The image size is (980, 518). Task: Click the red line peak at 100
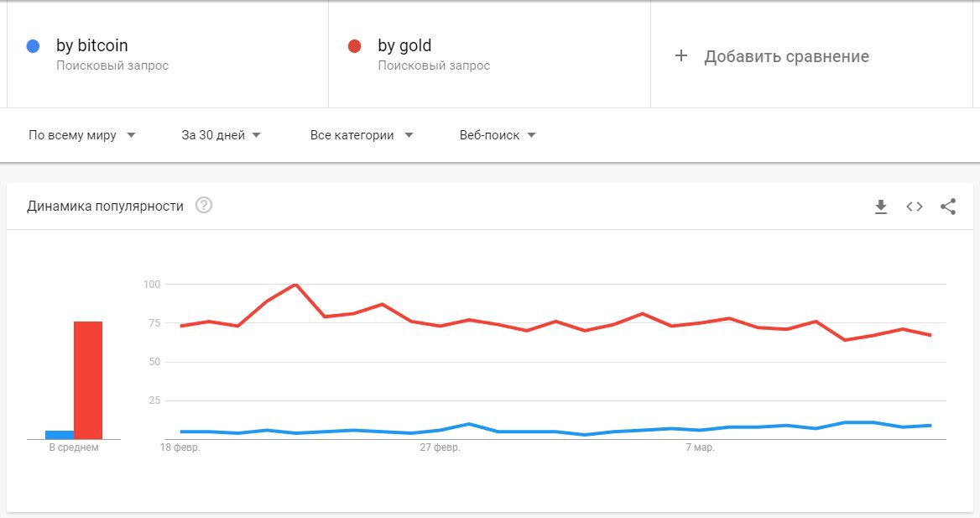(295, 285)
